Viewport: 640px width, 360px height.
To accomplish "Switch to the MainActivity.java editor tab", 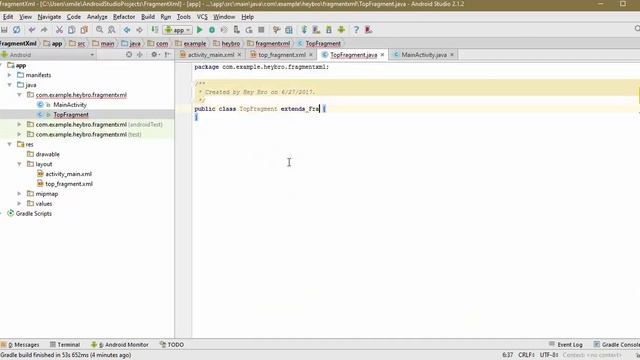I will pos(424,55).
